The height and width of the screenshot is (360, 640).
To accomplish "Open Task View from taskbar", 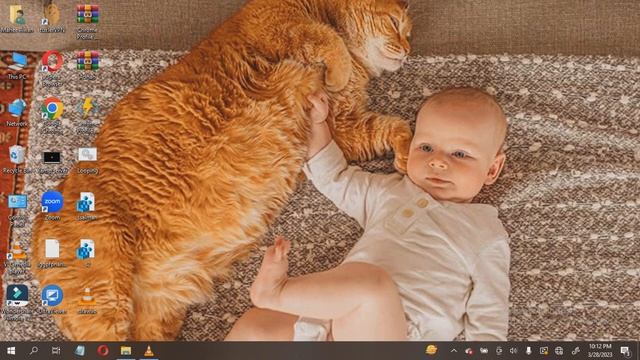I will click(56, 351).
